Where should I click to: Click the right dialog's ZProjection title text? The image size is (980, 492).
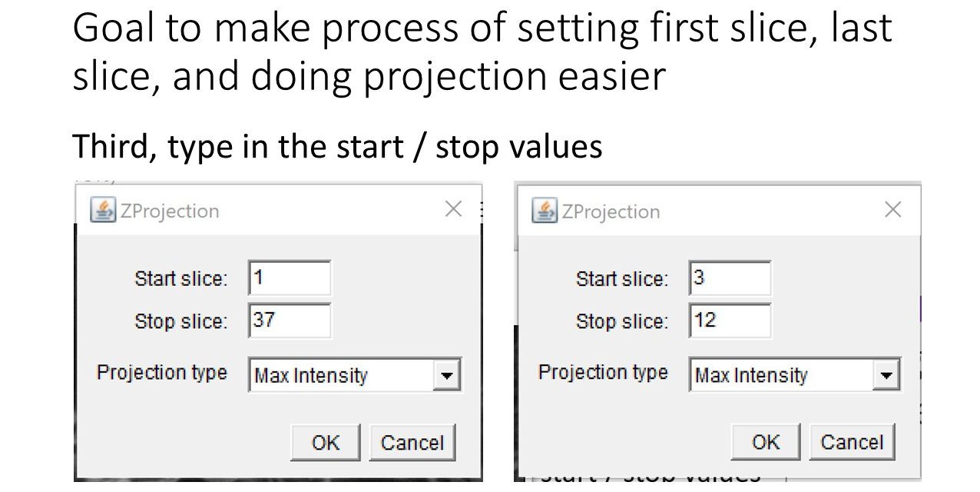click(611, 211)
